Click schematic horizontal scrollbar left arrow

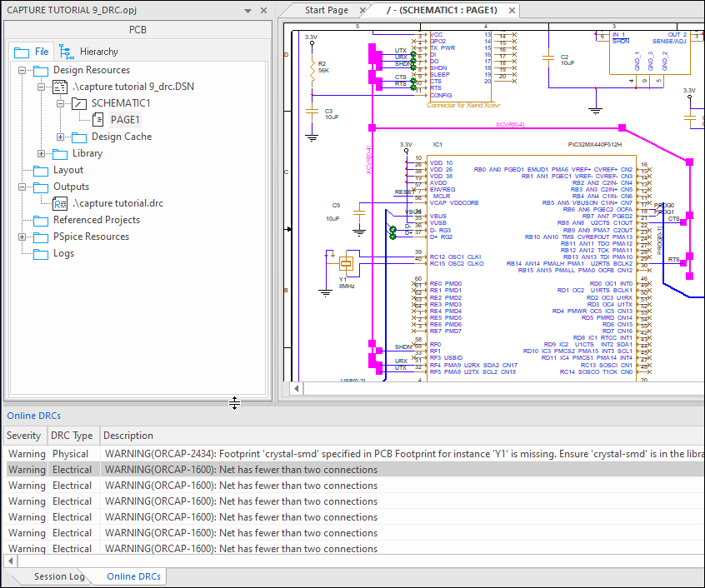297,389
